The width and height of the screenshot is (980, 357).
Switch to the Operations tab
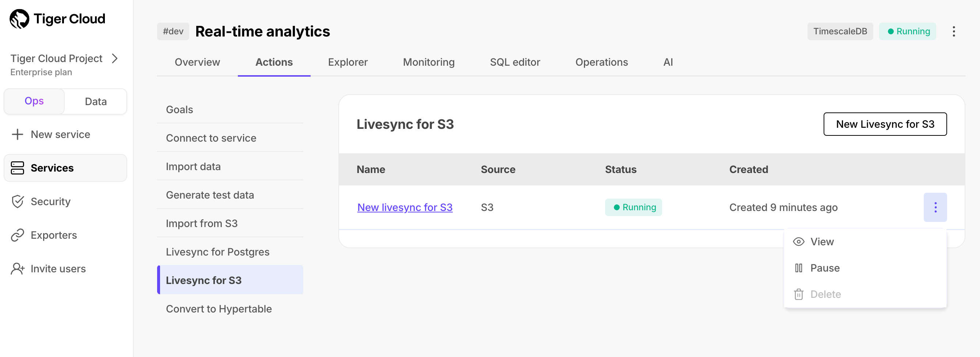(601, 62)
